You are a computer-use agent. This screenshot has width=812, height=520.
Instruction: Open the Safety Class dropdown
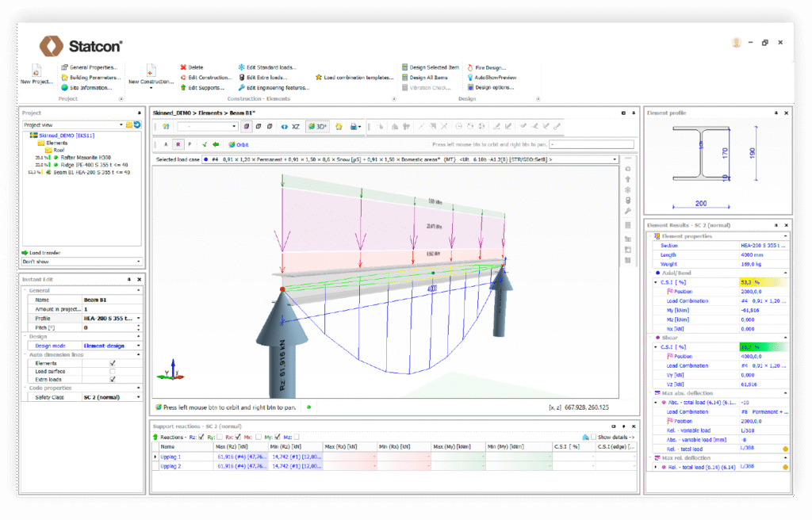tap(139, 397)
